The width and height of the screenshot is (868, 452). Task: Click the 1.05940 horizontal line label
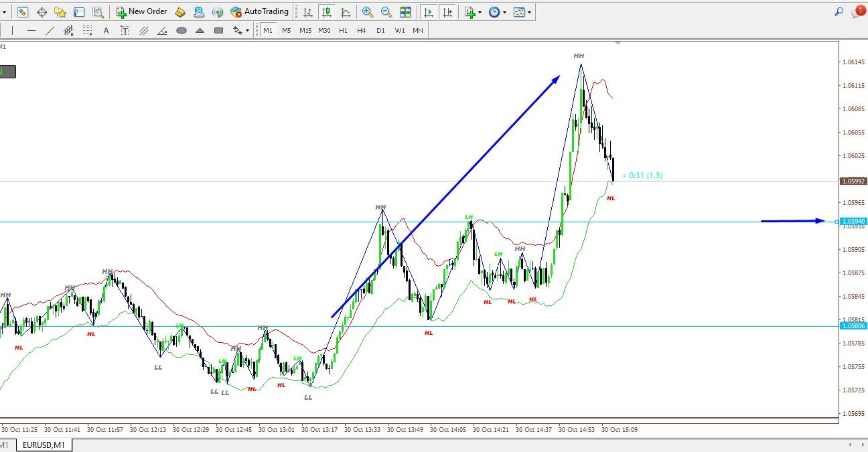point(853,221)
